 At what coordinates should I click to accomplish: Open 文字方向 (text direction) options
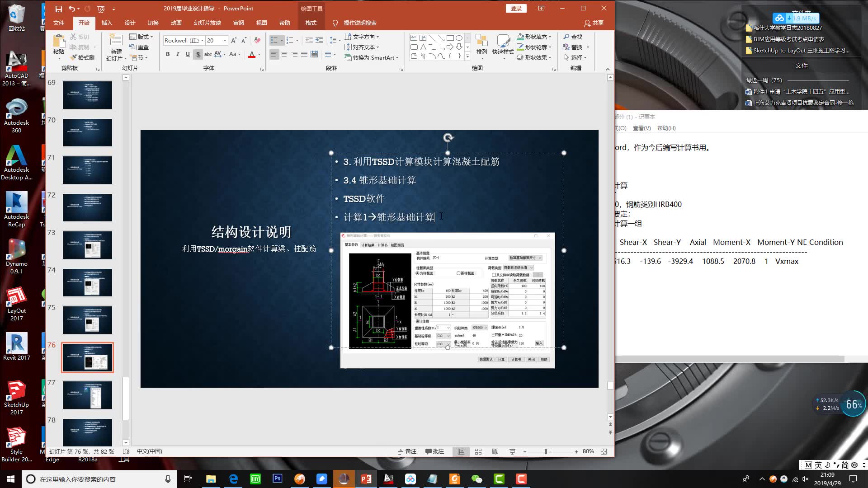pyautogui.click(x=363, y=37)
